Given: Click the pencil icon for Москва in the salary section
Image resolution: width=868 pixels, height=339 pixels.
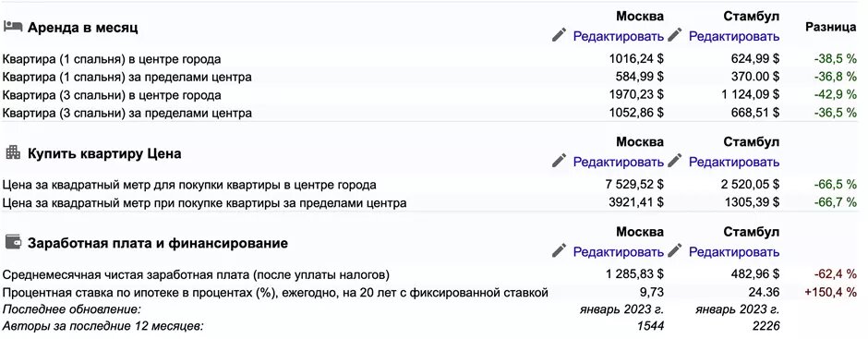Looking at the screenshot, I should tap(560, 251).
